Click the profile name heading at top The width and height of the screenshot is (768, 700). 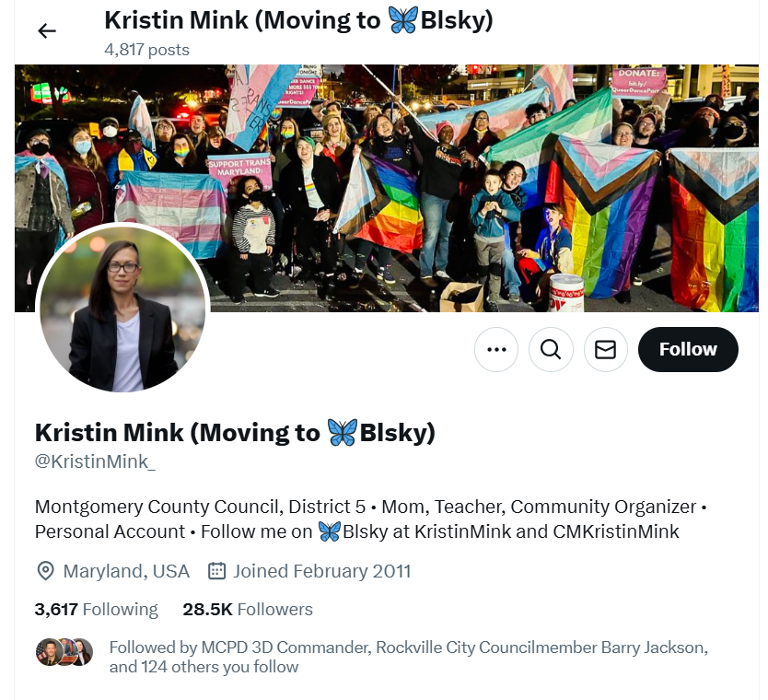coord(298,20)
